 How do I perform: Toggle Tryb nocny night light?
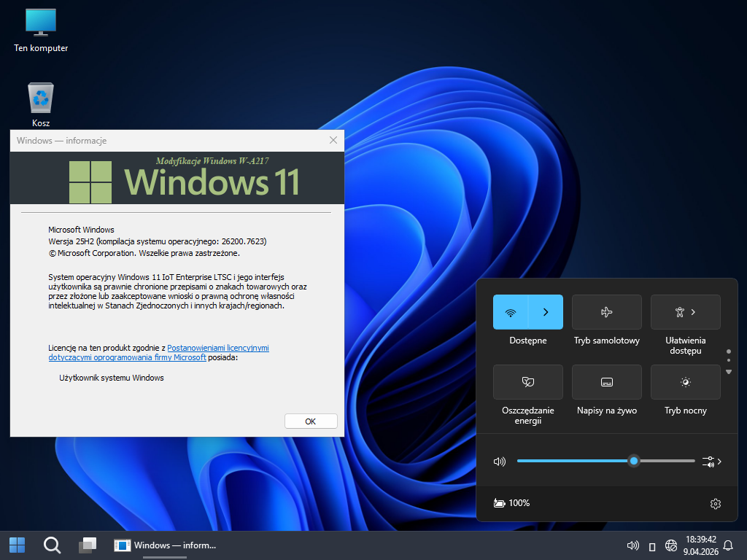[x=685, y=382]
